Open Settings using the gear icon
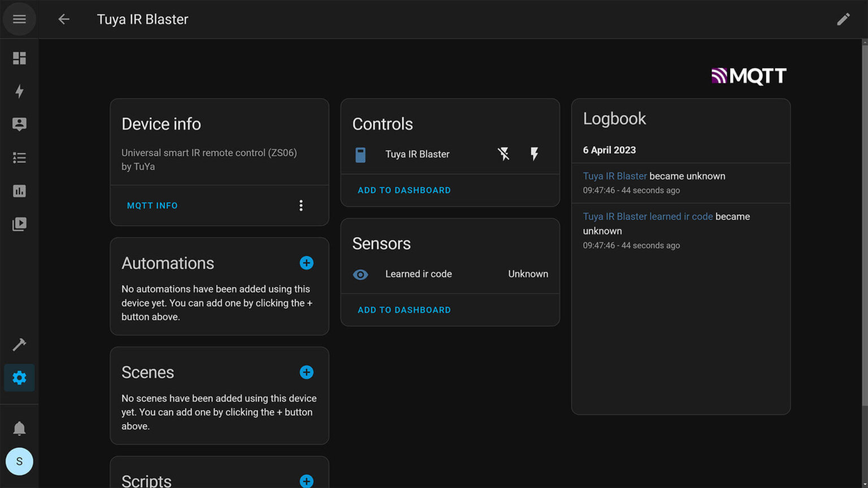 (x=19, y=378)
